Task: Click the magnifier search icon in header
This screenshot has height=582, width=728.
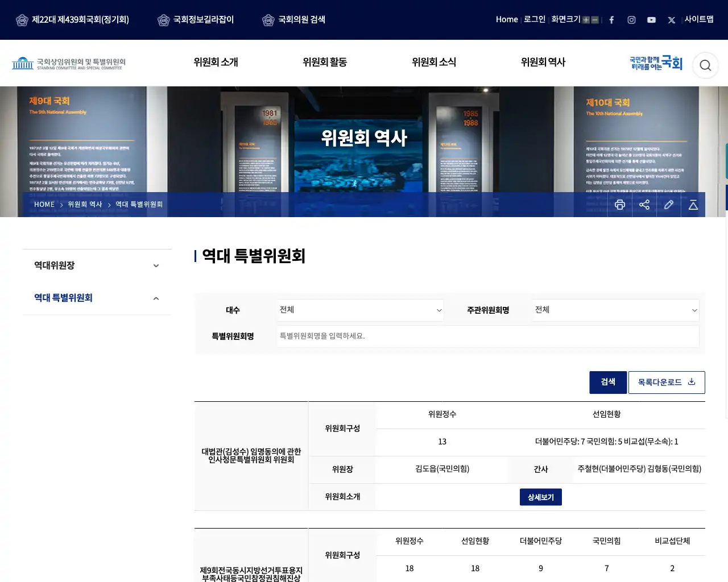Action: pos(705,65)
